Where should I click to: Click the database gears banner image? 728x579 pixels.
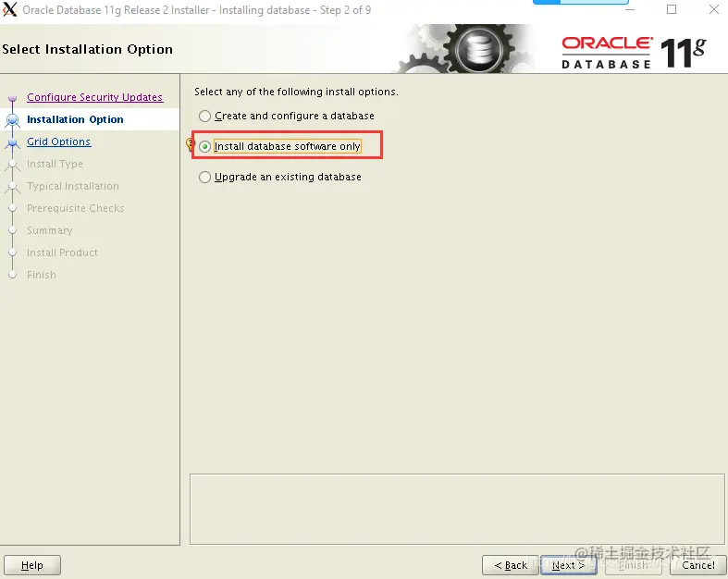[x=464, y=49]
